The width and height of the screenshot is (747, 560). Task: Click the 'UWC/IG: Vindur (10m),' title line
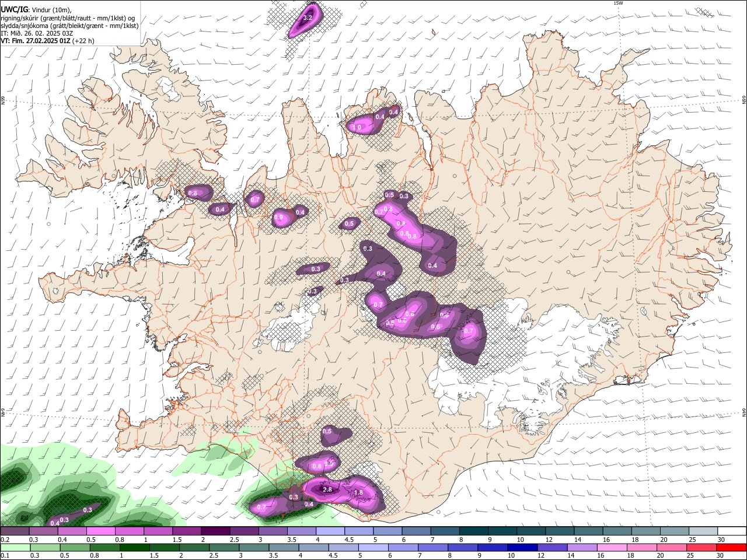coord(36,9)
